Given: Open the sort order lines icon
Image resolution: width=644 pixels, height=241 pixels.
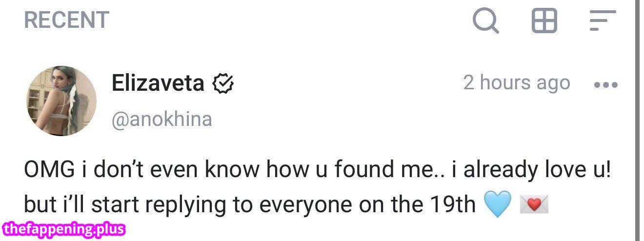Looking at the screenshot, I should pos(603,21).
